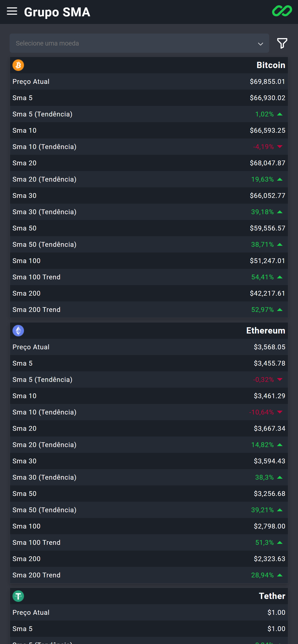Screen dimensions: 298x644
Task: Click the Ethereum 'Preço Atual' label
Action: [31, 347]
